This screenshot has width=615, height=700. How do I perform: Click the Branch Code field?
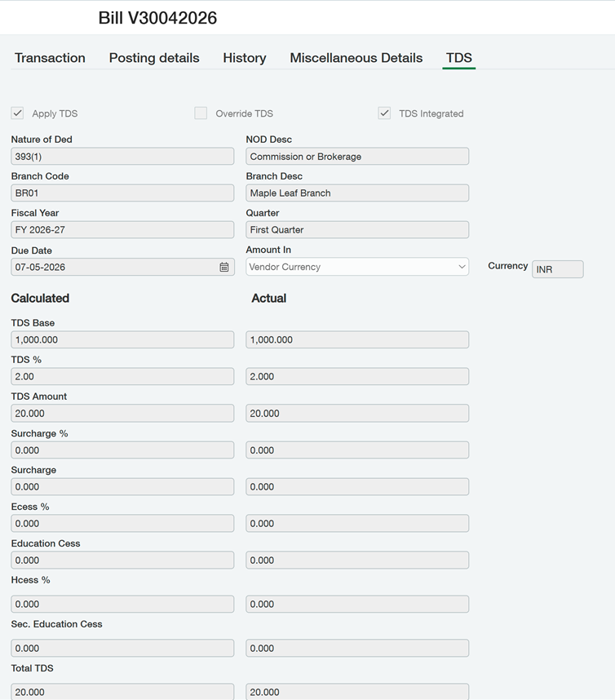[122, 193]
